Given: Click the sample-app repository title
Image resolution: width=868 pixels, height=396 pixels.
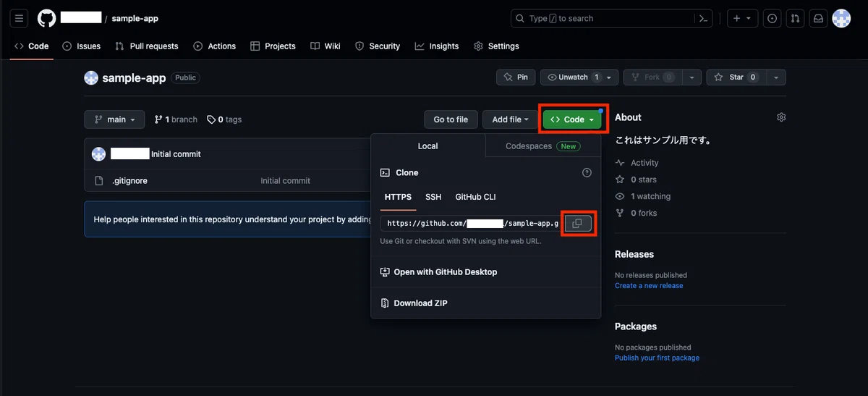Looking at the screenshot, I should click(x=134, y=77).
